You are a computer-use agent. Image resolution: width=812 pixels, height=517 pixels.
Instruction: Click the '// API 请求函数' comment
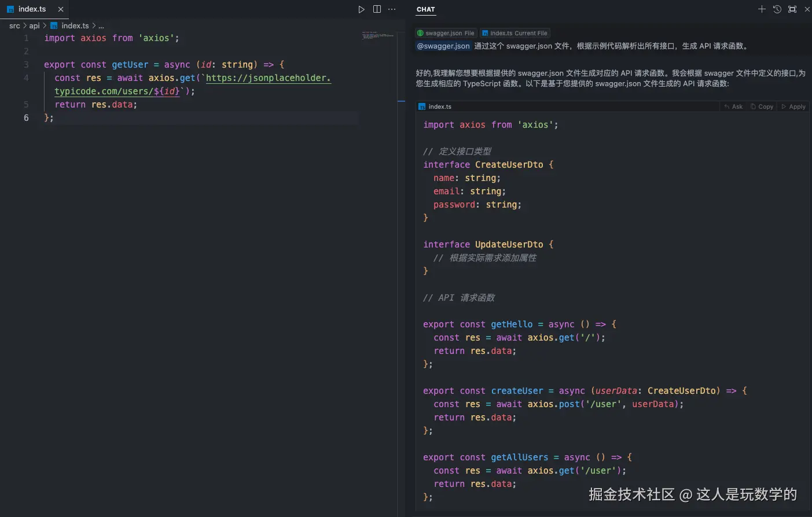[459, 298]
